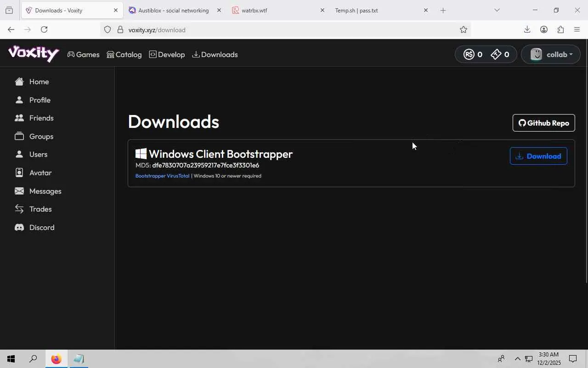
Task: Click the Notepad taskbar icon
Action: tap(79, 359)
